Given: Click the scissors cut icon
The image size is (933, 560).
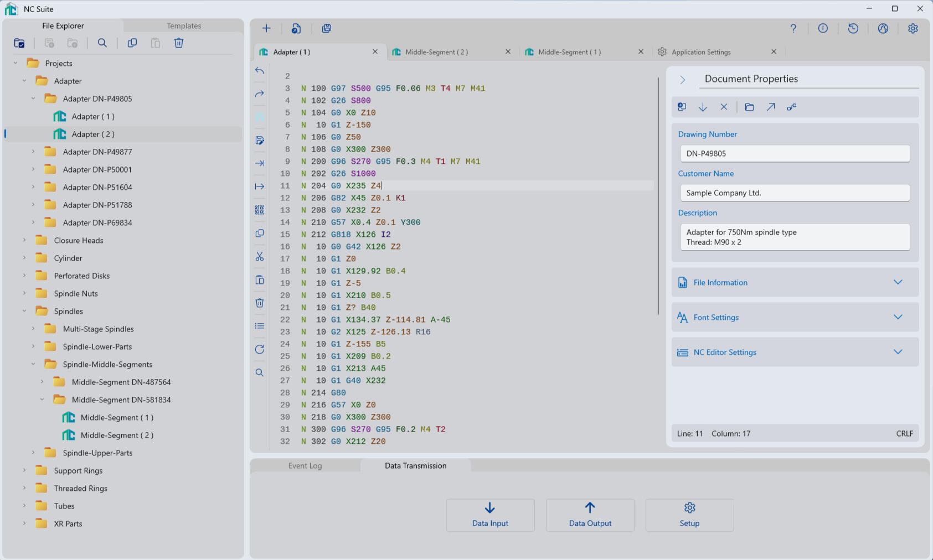Looking at the screenshot, I should click(260, 257).
